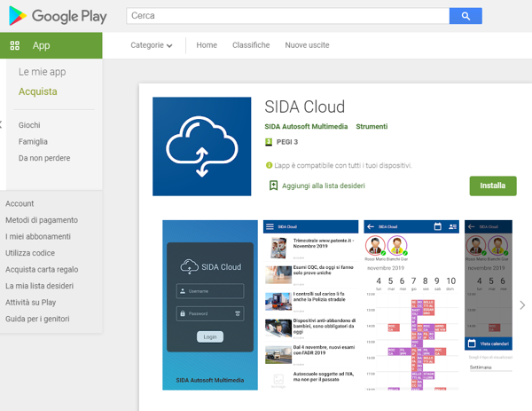532x411 pixels.
Task: Open the Home tab
Action: pos(207,45)
